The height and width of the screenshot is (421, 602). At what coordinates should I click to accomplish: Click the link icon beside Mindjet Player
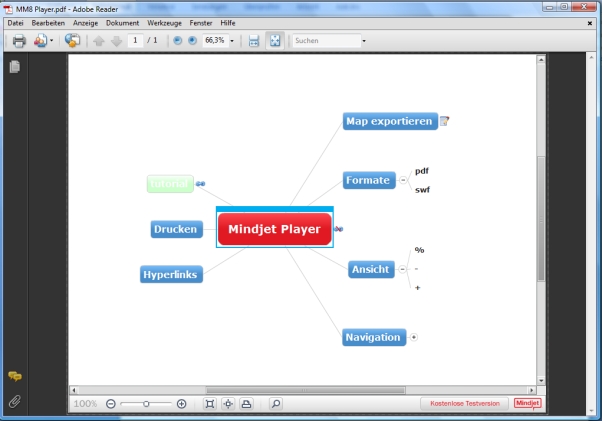[x=339, y=229]
